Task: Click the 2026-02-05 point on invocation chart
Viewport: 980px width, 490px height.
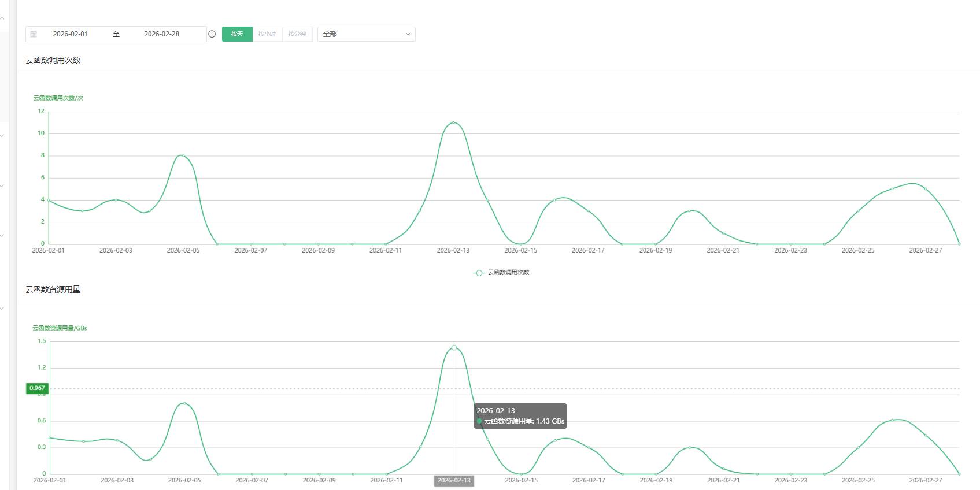Action: (x=183, y=155)
